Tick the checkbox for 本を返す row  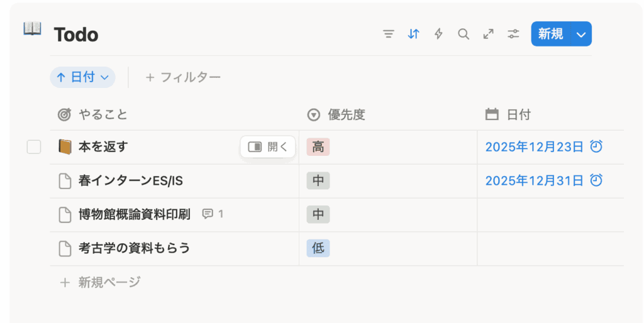34,147
